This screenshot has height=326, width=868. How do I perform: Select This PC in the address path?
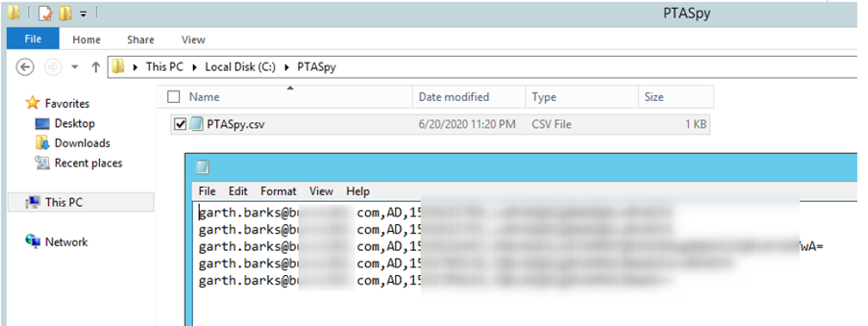click(164, 67)
